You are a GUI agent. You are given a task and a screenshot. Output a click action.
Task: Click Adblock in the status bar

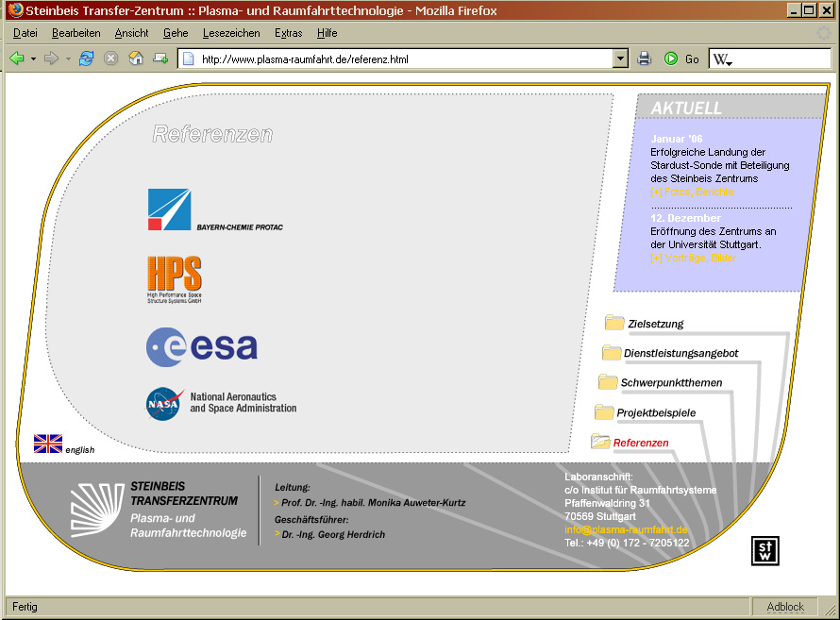[x=785, y=607]
